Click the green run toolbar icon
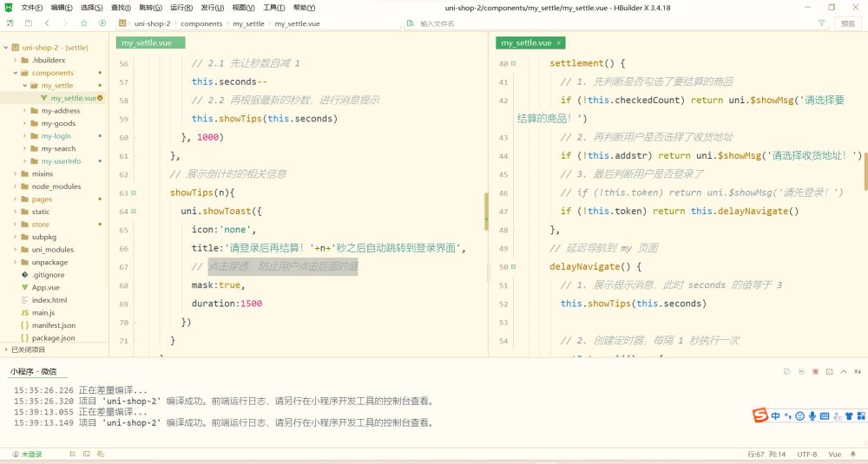 (102, 23)
